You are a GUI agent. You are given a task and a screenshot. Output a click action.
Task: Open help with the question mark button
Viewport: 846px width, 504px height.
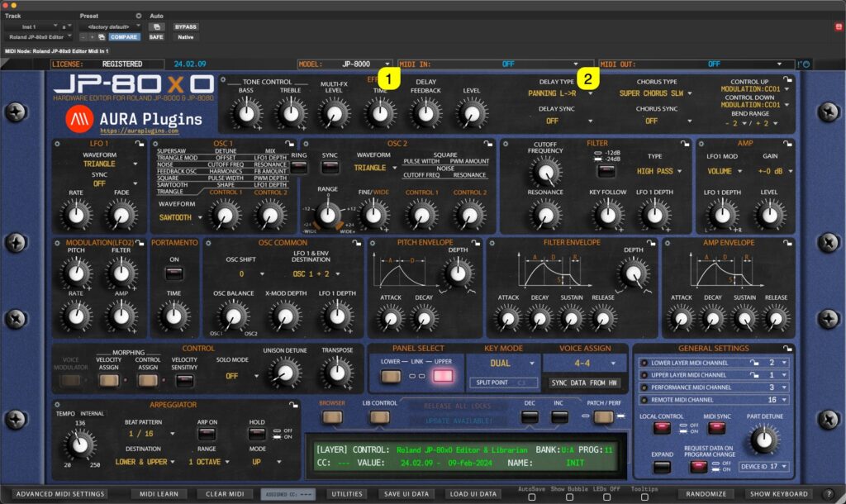829,494
